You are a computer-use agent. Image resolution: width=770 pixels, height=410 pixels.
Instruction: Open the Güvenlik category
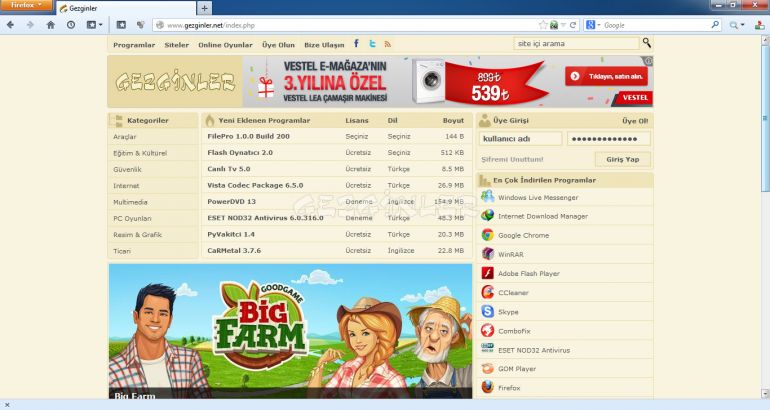tap(127, 169)
